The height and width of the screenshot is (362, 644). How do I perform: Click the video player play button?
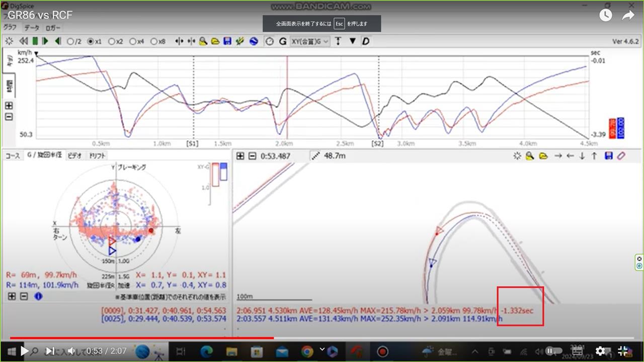coord(24,351)
